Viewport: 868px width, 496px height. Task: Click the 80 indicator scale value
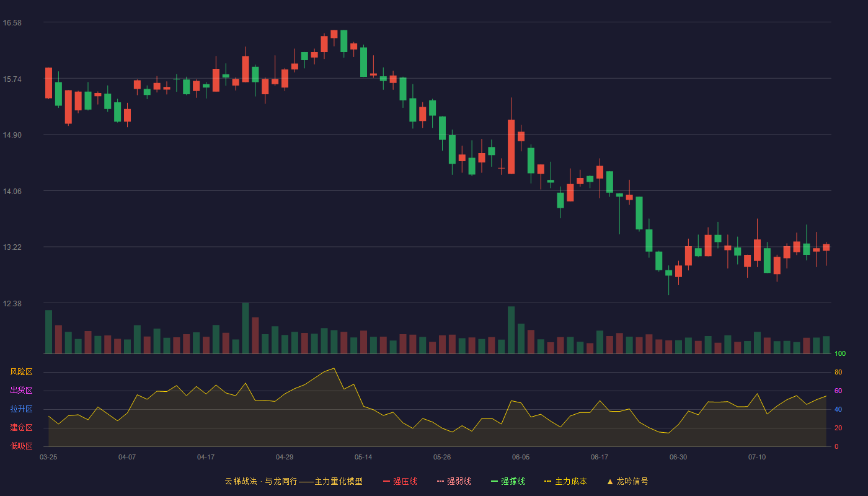click(x=838, y=373)
